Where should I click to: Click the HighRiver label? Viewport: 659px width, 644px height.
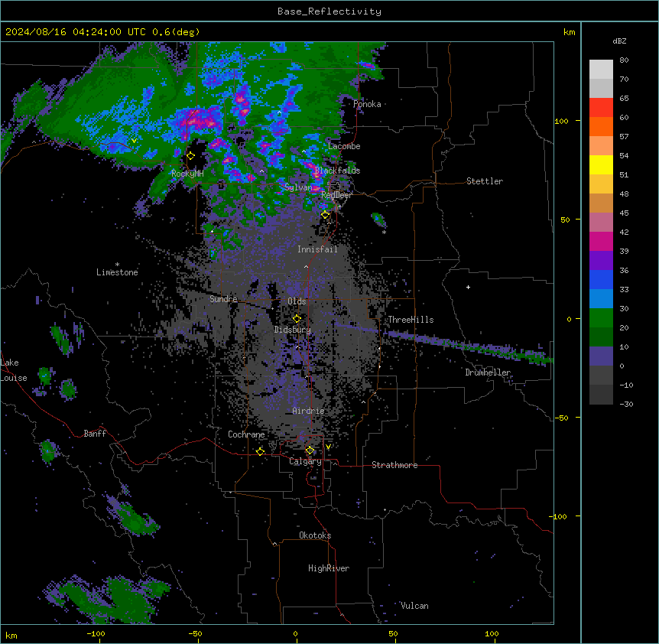coord(329,568)
